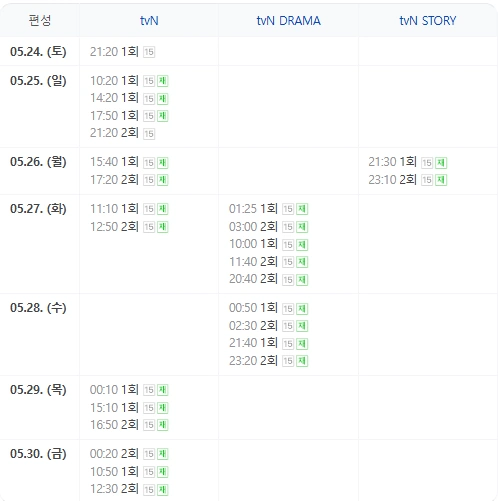Image resolution: width=498 pixels, height=501 pixels.
Task: Click the green rerun icon beside 10:00 1회
Action: (302, 245)
